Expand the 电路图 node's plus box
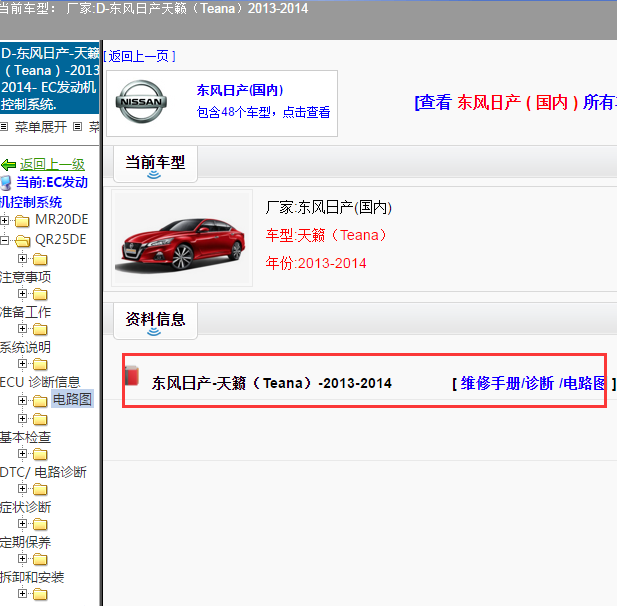Image resolution: width=617 pixels, height=606 pixels. tap(22, 401)
